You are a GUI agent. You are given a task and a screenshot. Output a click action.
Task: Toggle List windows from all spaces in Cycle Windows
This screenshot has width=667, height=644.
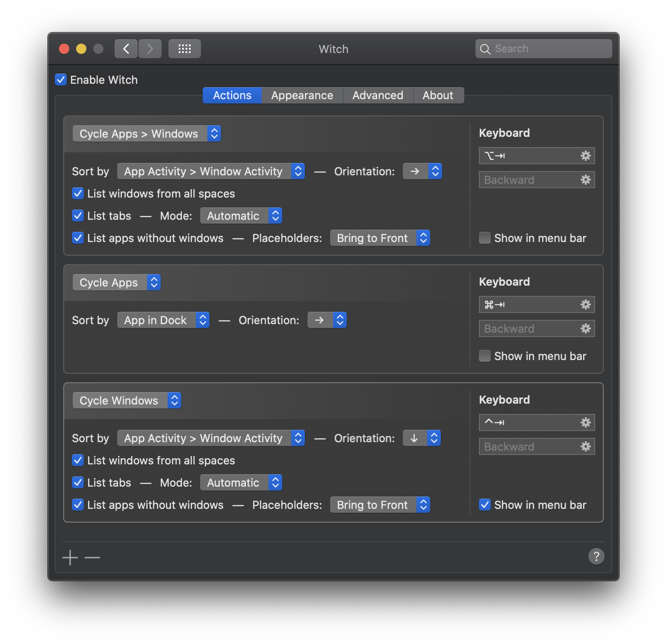click(78, 460)
